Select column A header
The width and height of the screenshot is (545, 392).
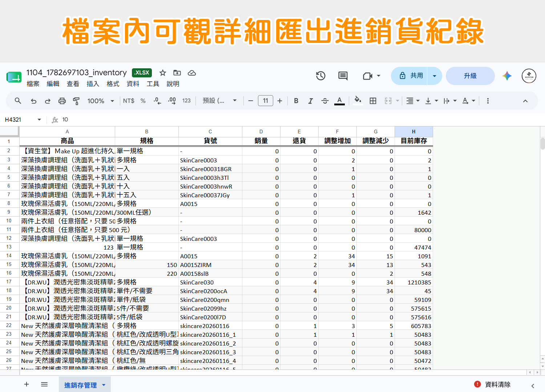[67, 132]
